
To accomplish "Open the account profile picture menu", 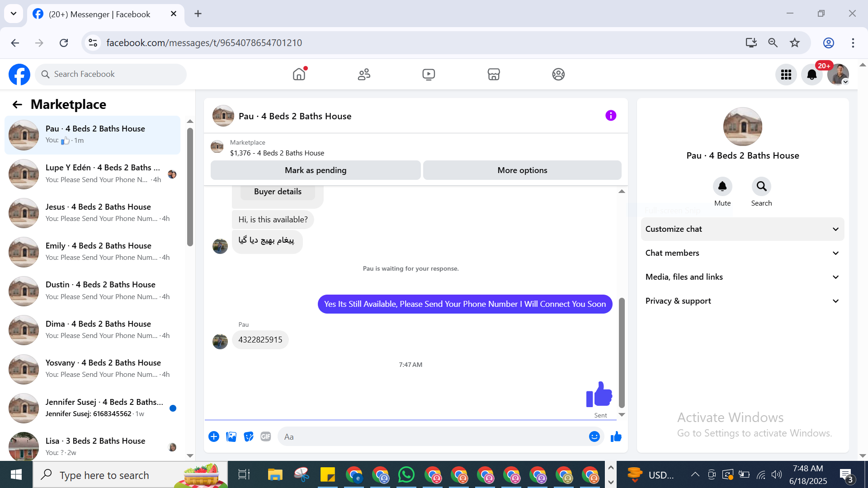I will [x=838, y=75].
